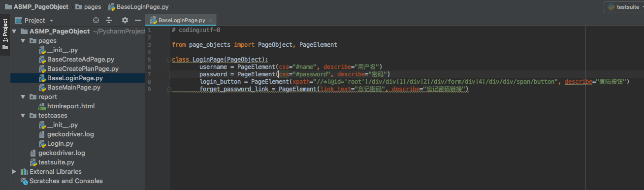Viewport: 644px width, 190px height.
Task: Click the pages breadcrumb
Action: tap(89, 7)
